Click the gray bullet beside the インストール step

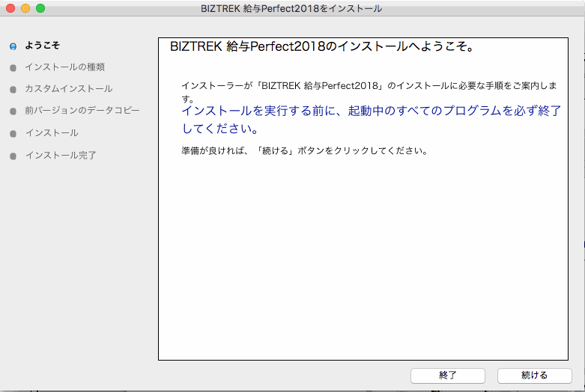[x=13, y=134]
